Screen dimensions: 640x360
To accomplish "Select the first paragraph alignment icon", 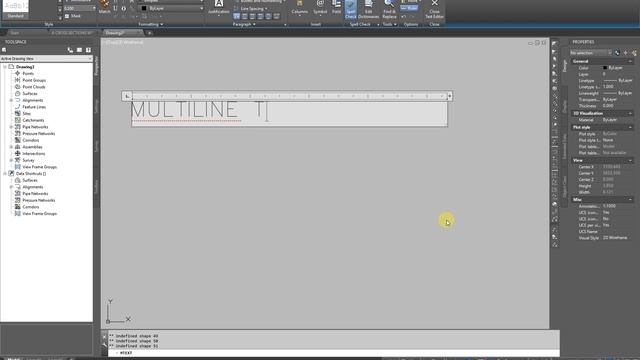I will pyautogui.click(x=237, y=16).
